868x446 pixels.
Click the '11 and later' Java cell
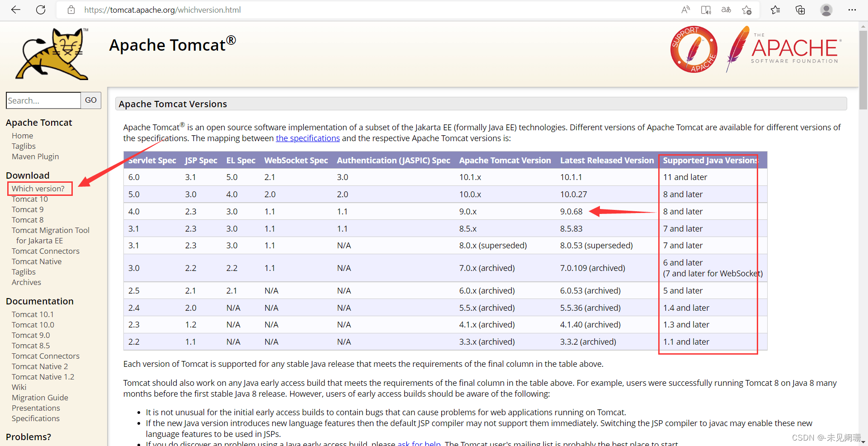[685, 177]
